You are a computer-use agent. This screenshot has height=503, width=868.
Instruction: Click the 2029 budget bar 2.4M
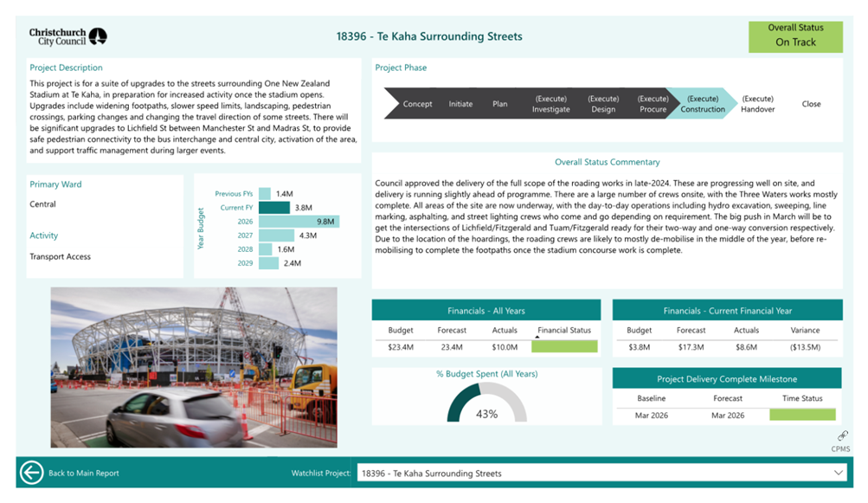click(x=269, y=263)
